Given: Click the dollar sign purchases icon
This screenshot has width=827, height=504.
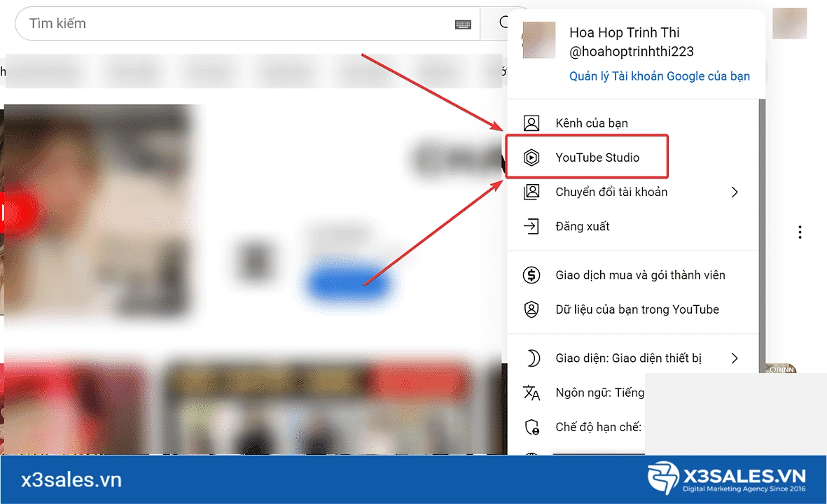Looking at the screenshot, I should tap(531, 274).
